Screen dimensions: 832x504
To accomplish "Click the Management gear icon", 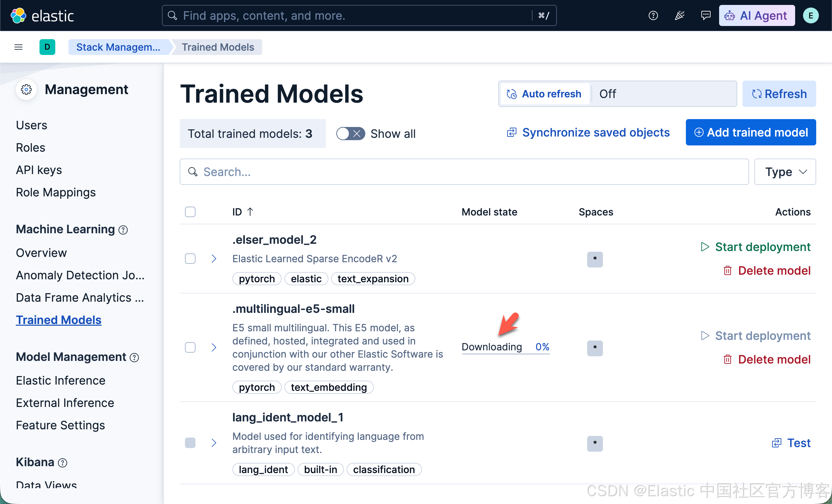I will point(26,89).
